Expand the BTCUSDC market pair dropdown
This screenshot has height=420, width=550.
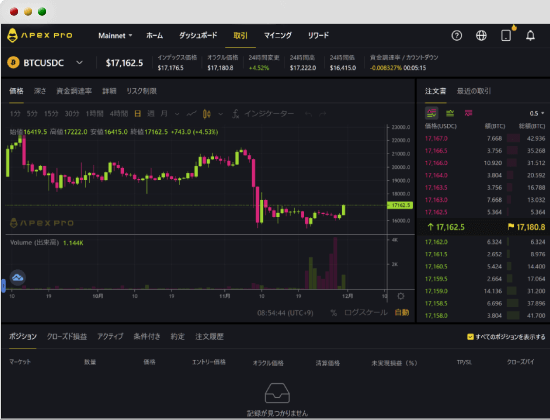[80, 63]
